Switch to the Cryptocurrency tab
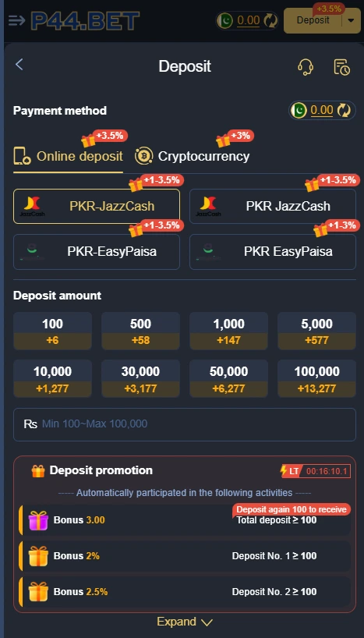 click(192, 156)
